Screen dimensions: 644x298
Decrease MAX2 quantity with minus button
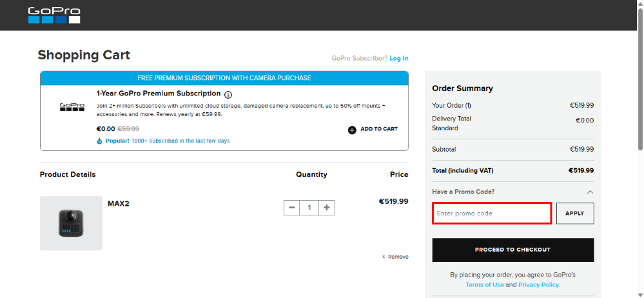291,208
